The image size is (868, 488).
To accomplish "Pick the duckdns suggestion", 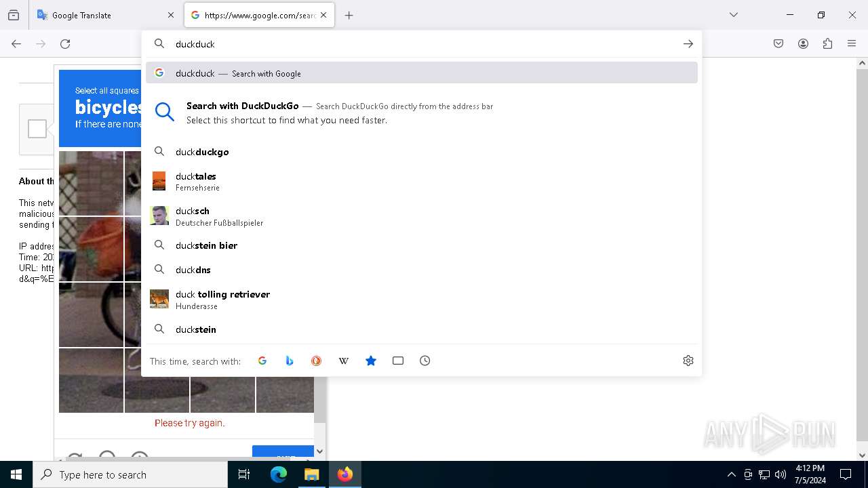I will tap(422, 270).
